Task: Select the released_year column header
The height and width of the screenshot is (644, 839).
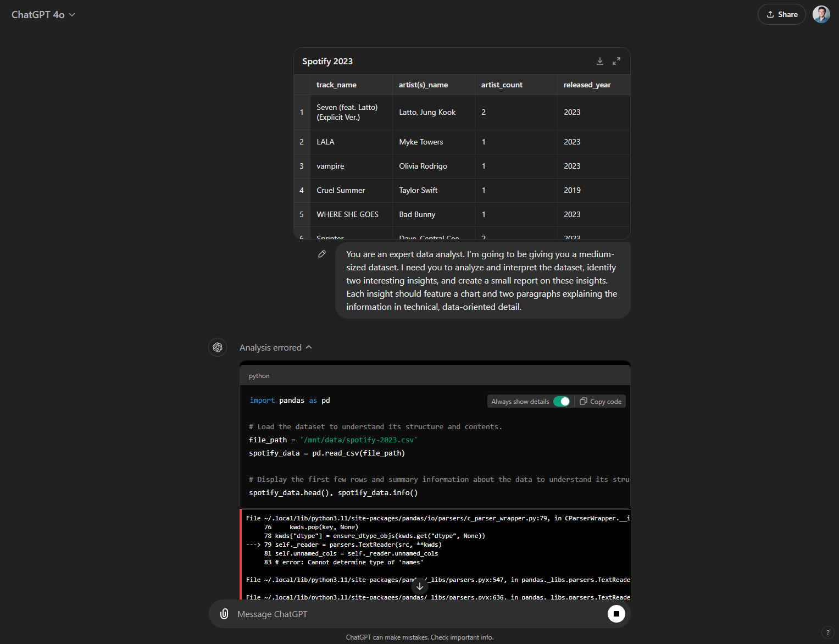Action: tap(594, 85)
